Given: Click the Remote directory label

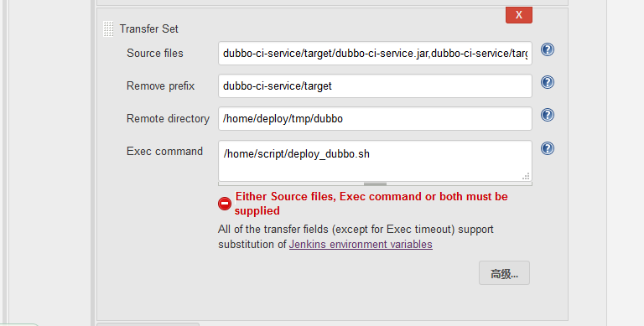Looking at the screenshot, I should click(x=168, y=118).
